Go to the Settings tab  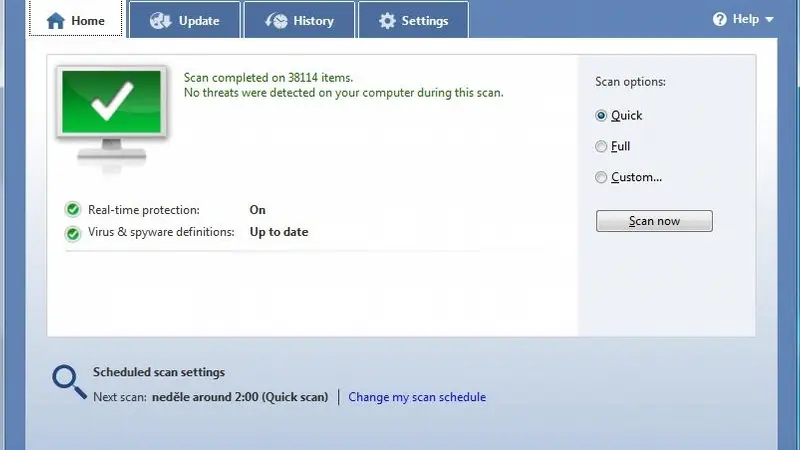(413, 19)
